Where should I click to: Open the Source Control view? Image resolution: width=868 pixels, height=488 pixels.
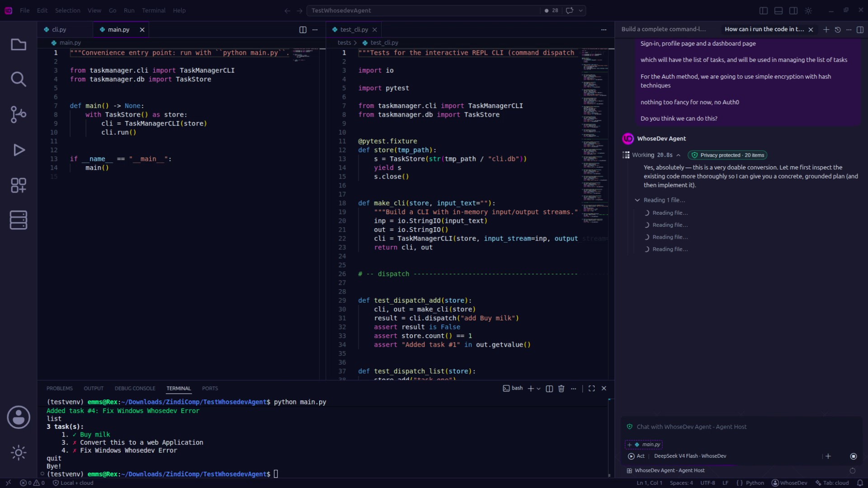click(x=19, y=114)
